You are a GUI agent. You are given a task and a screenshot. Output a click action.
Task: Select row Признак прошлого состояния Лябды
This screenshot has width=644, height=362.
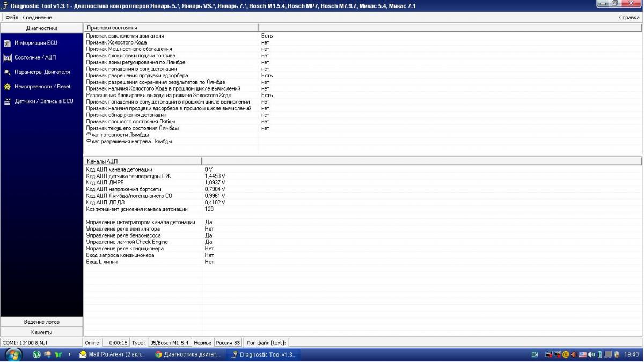pos(363,122)
